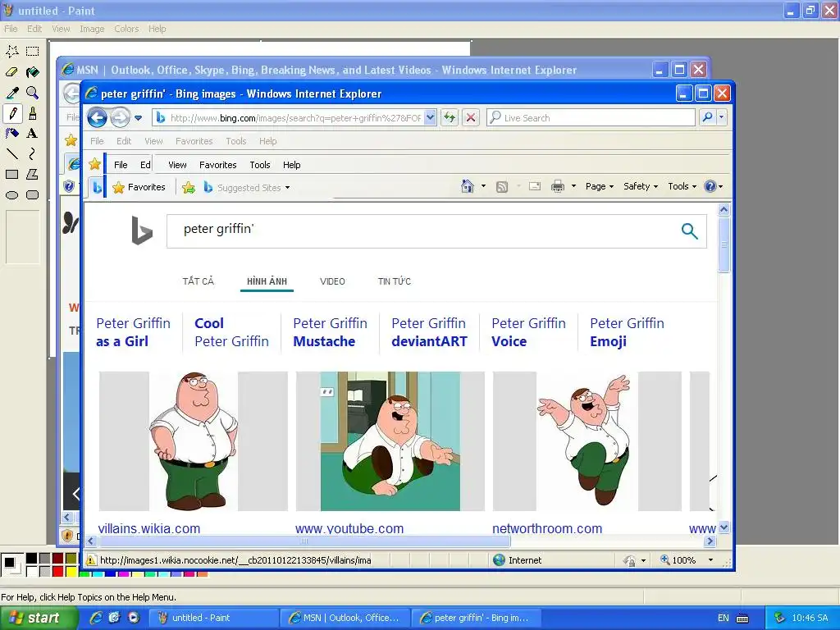Pick the olive color swatch in Paint
840x630 pixels.
click(71, 559)
